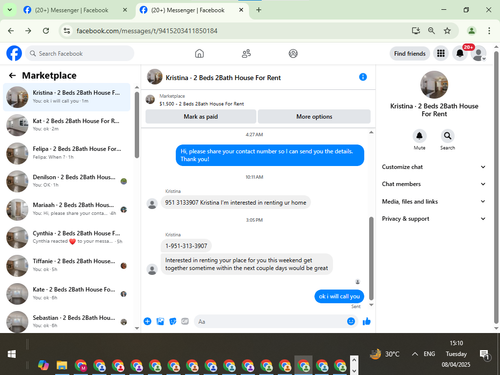Open Tiffanie conversation in chat list
Screen dimensions: 500x375
click(x=67, y=265)
